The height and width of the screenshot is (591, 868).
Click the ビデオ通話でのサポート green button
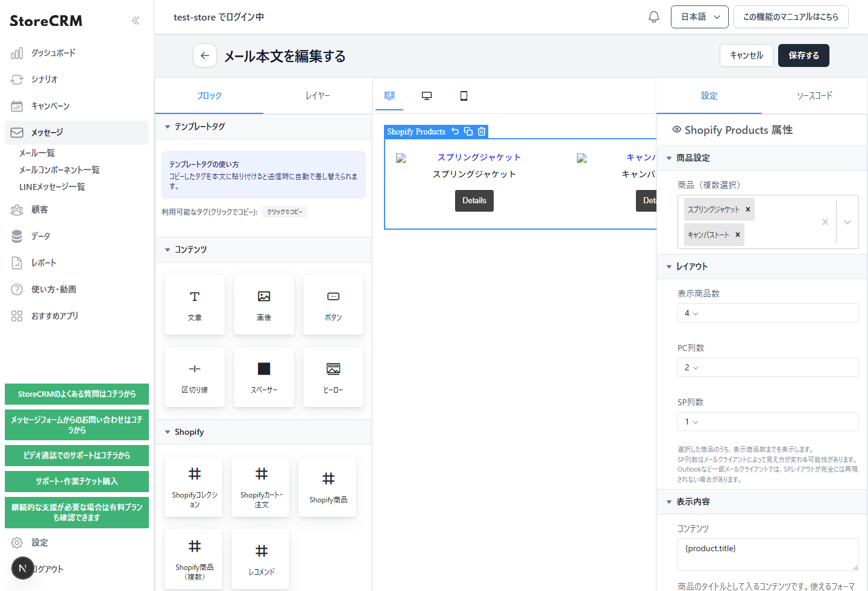coord(77,456)
